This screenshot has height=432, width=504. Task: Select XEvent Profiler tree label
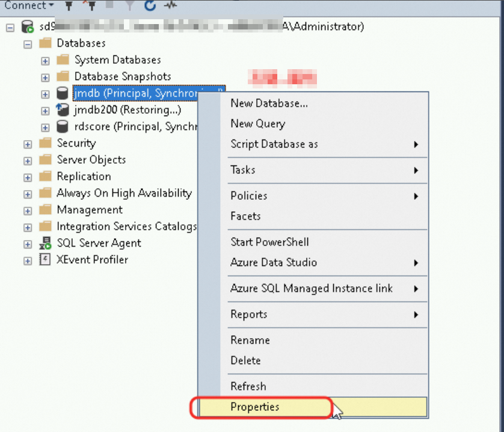pyautogui.click(x=92, y=259)
